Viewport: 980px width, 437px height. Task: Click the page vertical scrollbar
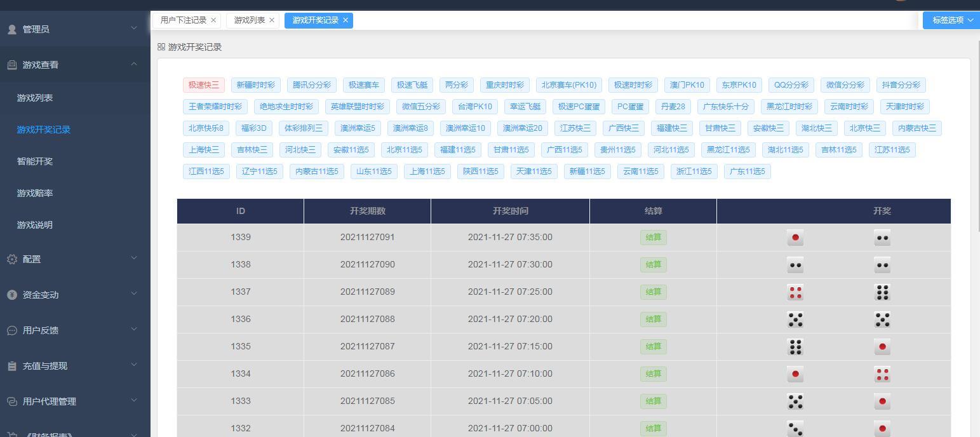pos(977,127)
